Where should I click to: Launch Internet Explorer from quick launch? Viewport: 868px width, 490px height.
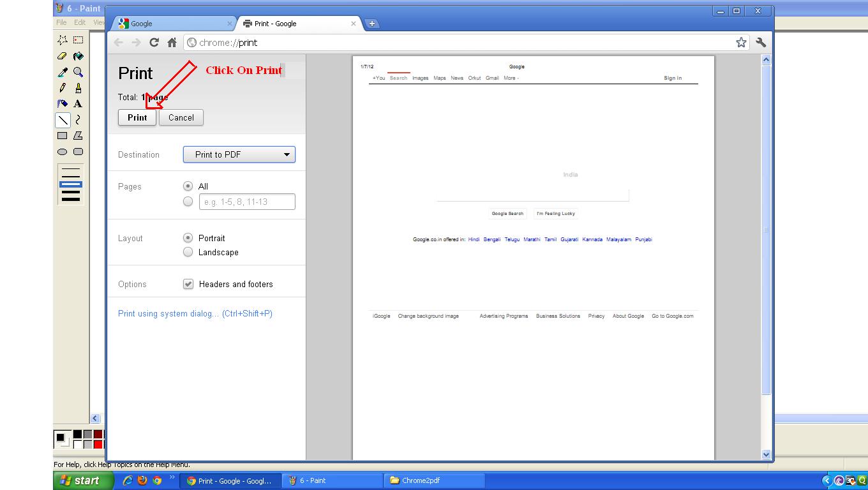click(128, 480)
